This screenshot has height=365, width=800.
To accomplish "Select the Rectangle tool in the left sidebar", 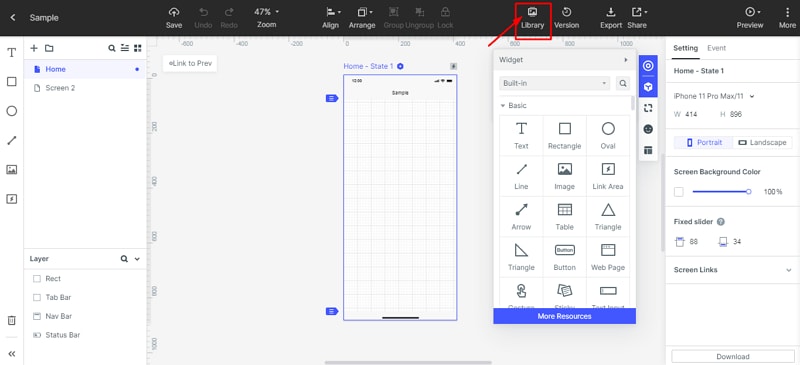I will 11,82.
